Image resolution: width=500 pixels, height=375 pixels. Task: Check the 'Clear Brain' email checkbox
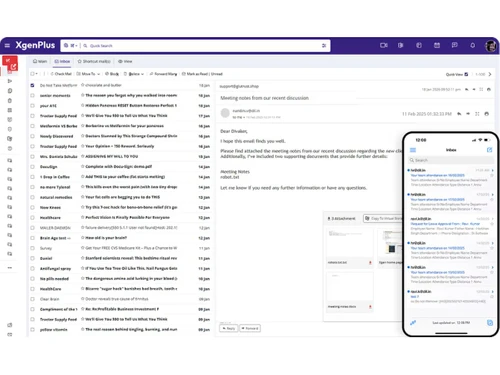coord(32,299)
